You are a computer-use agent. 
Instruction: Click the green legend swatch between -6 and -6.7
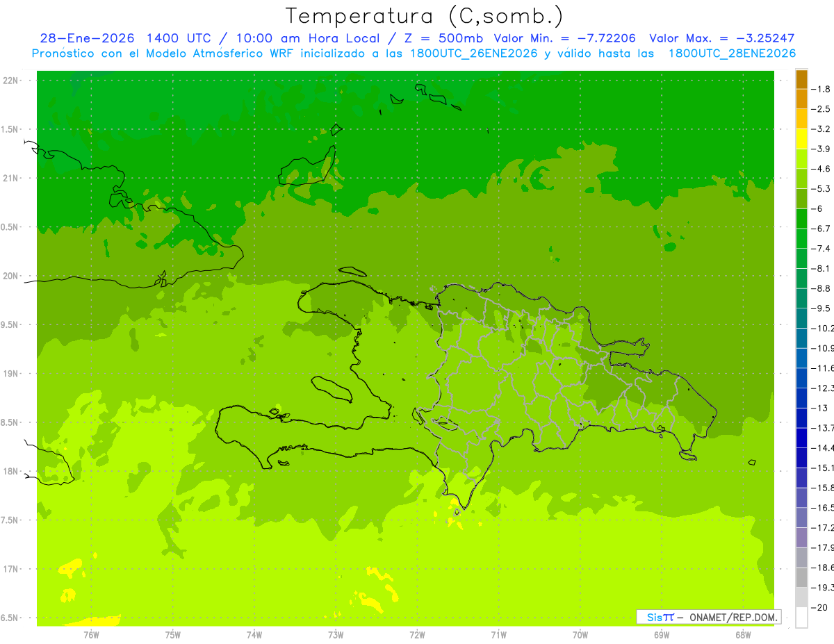click(801, 219)
